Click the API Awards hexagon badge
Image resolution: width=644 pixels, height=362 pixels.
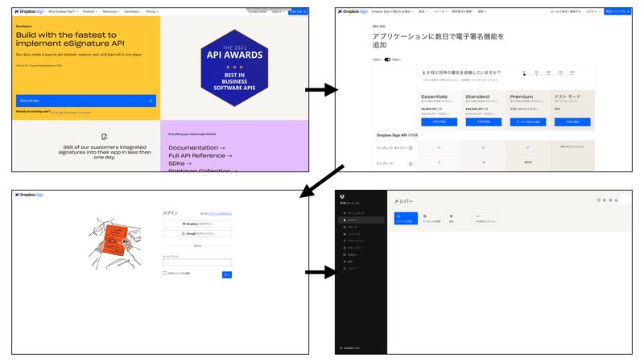tap(234, 68)
